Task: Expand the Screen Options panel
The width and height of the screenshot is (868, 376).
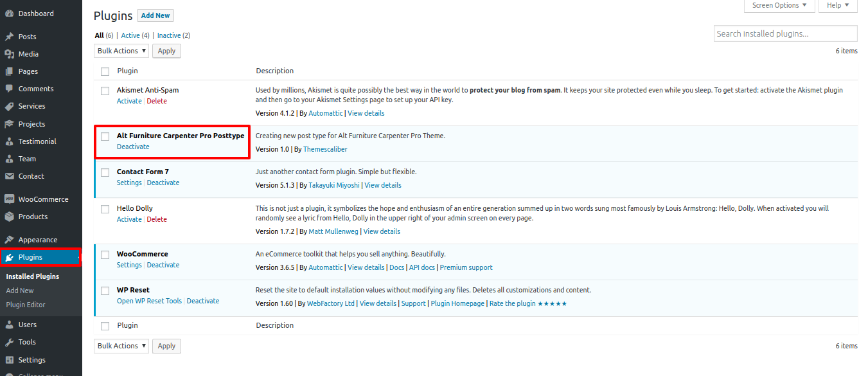Action: (x=779, y=6)
